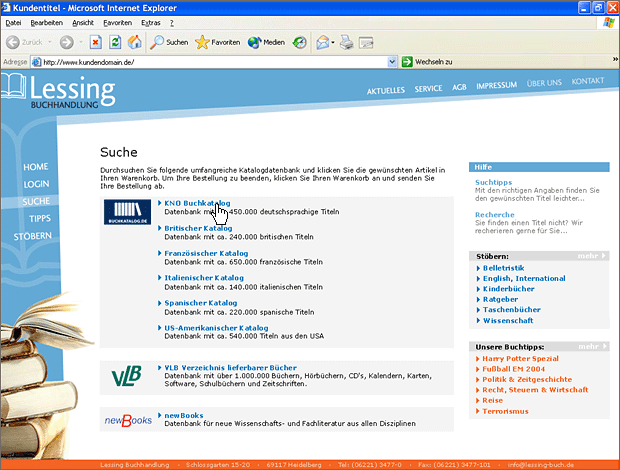Click the green Wechseln zu go button
The image size is (620, 470).
pyautogui.click(x=427, y=62)
